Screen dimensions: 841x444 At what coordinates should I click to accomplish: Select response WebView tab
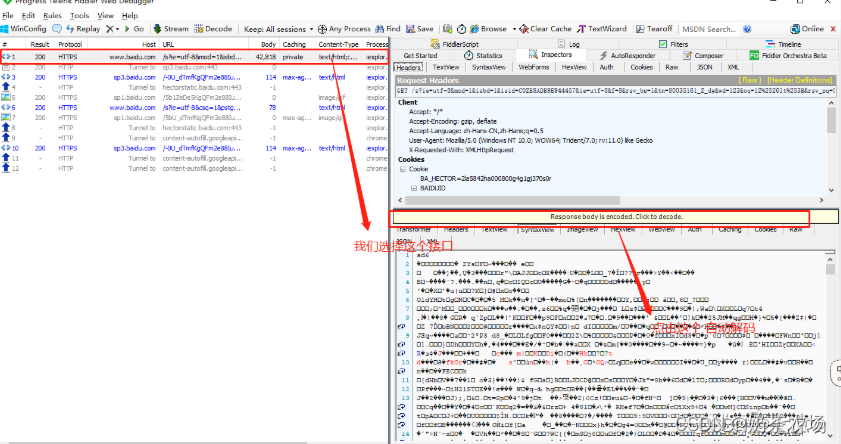coord(661,230)
